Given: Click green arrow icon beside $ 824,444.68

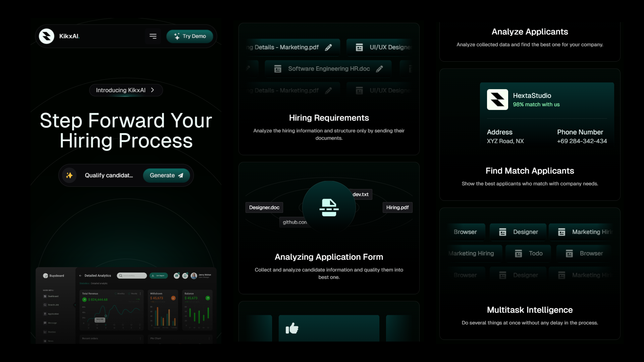Looking at the screenshot, I should click(x=85, y=300).
